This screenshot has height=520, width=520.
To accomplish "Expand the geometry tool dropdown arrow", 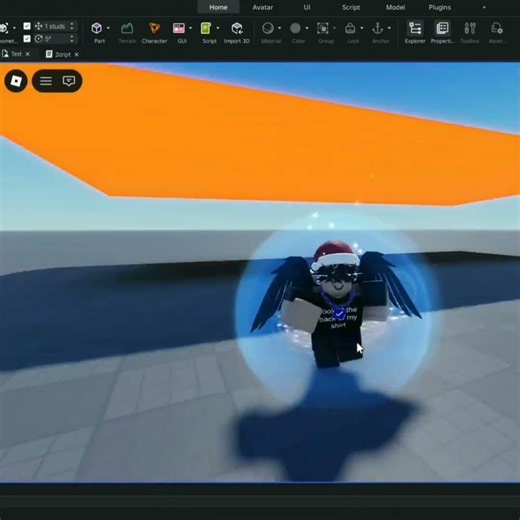I will click(x=14, y=28).
